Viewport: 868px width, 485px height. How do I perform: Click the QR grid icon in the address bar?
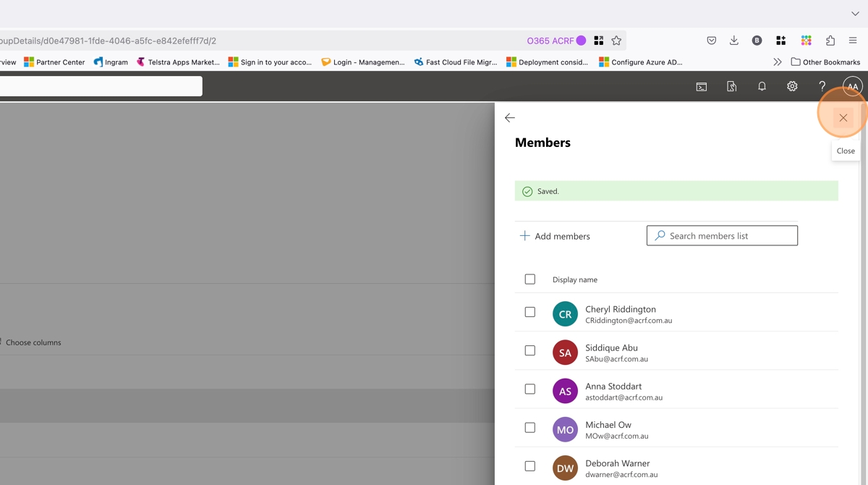599,41
